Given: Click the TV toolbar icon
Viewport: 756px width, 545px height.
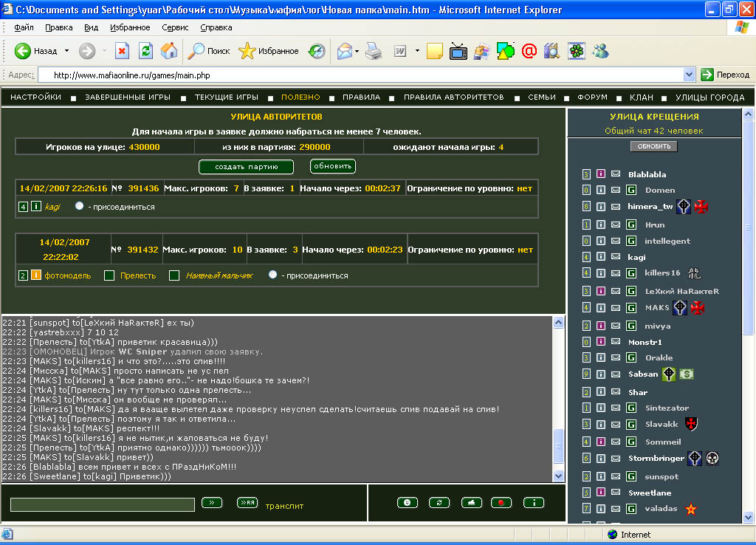Looking at the screenshot, I should (458, 51).
